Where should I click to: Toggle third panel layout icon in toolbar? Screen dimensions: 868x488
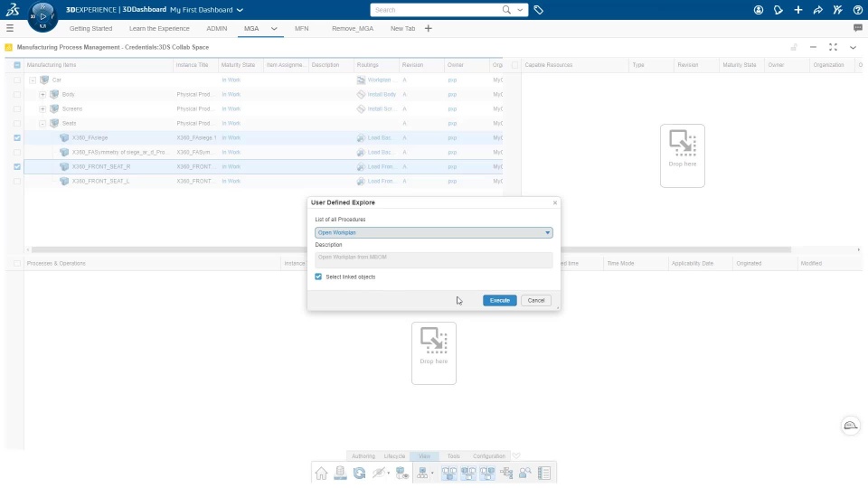coord(487,473)
